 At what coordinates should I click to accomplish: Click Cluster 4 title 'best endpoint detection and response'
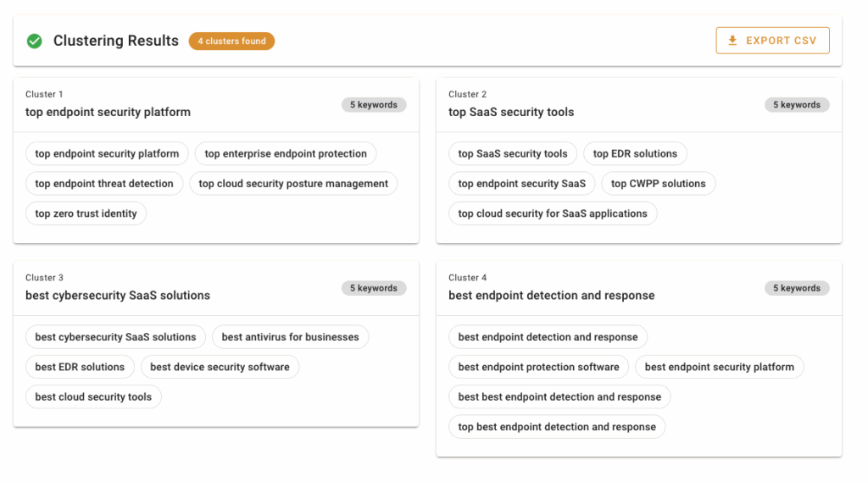pyautogui.click(x=551, y=296)
